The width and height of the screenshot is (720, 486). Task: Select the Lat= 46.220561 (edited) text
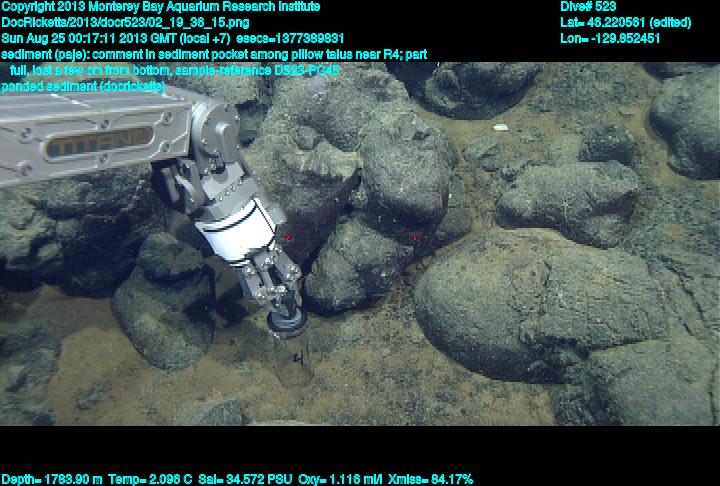(625, 22)
